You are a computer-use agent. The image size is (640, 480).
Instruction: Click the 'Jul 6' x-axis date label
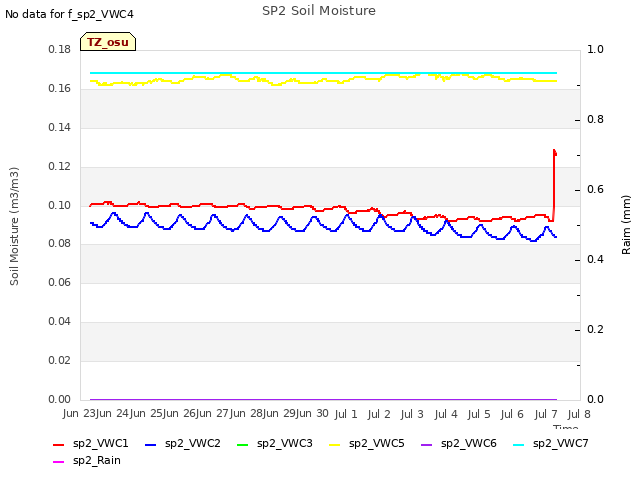coord(512,414)
